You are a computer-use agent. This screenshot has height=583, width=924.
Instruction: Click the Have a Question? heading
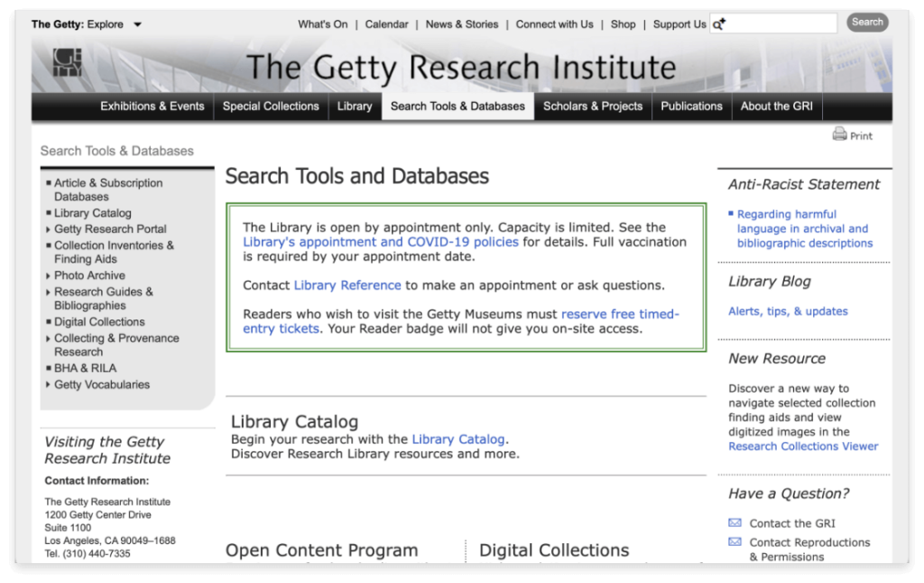coord(789,494)
